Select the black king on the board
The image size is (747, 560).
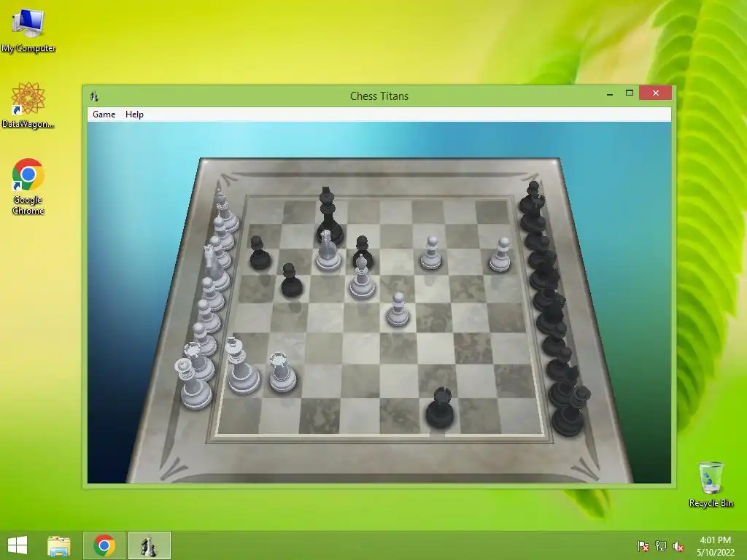329,217
